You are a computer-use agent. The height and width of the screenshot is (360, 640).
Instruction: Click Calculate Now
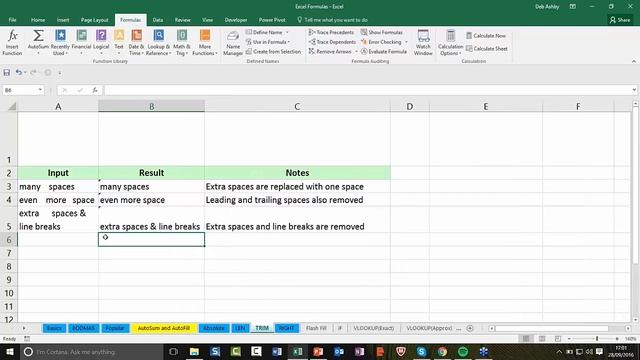tap(486, 36)
